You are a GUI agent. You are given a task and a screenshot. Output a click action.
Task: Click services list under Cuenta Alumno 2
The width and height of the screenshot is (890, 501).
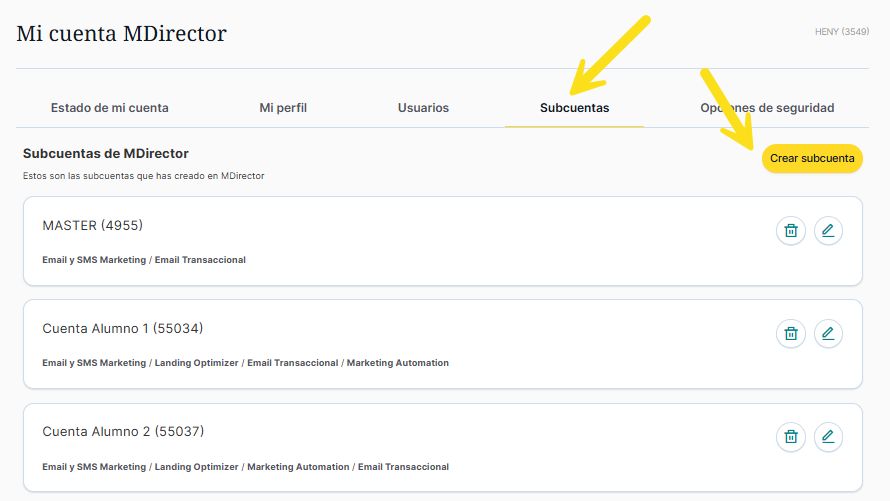pos(245,467)
